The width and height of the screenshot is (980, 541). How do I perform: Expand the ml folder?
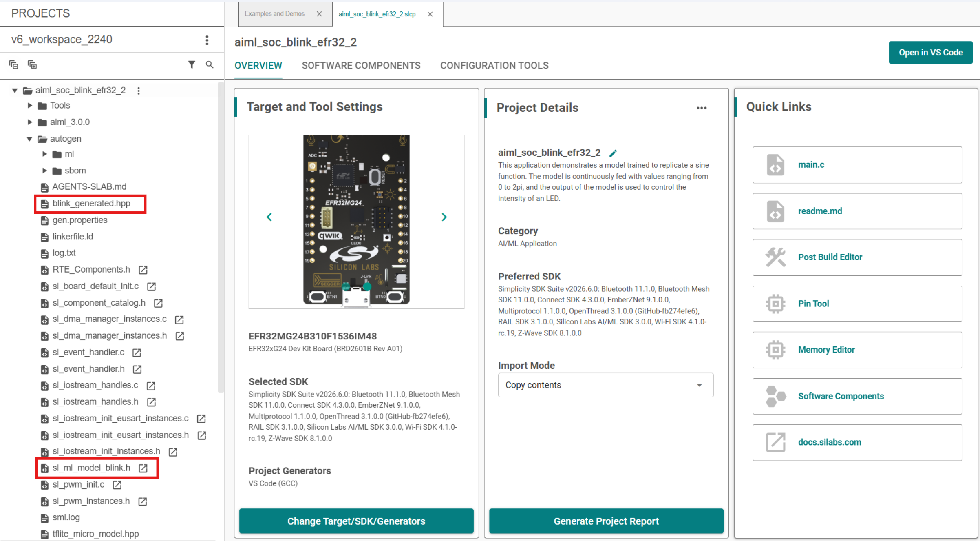(45, 154)
